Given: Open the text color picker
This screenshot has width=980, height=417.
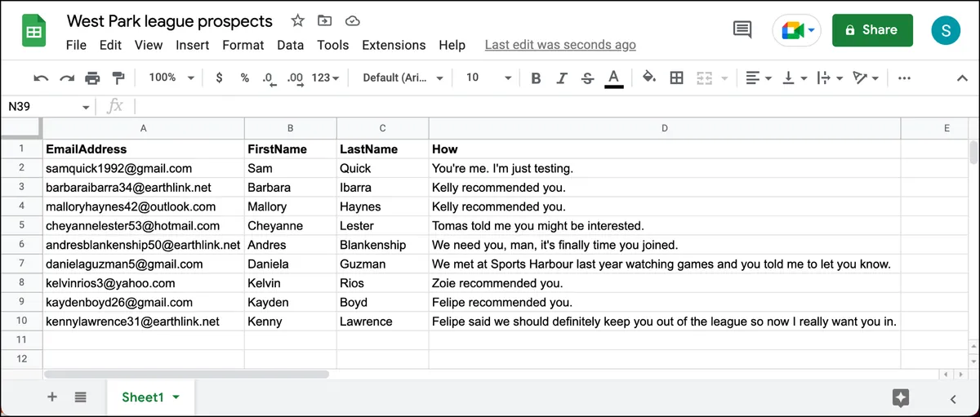Looking at the screenshot, I should coord(614,78).
